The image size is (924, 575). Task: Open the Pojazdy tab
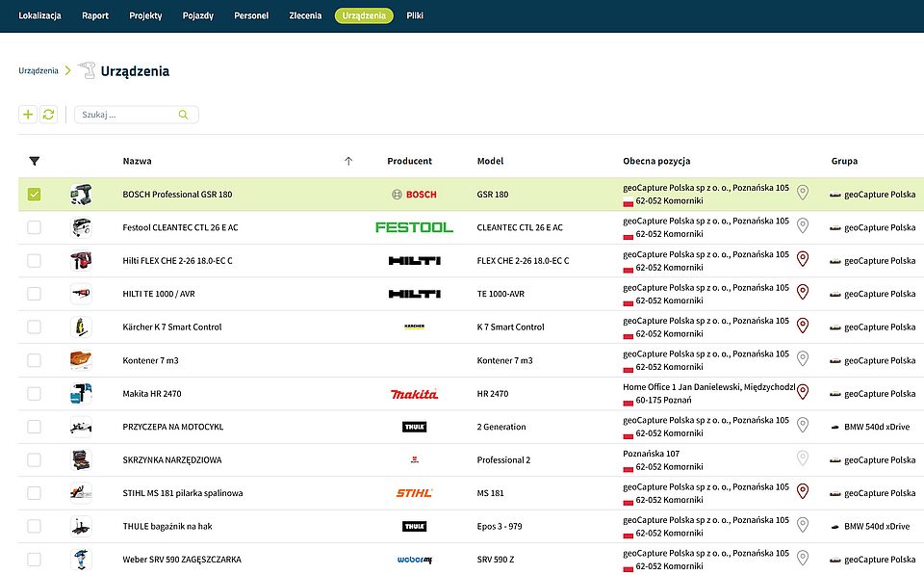tap(198, 16)
